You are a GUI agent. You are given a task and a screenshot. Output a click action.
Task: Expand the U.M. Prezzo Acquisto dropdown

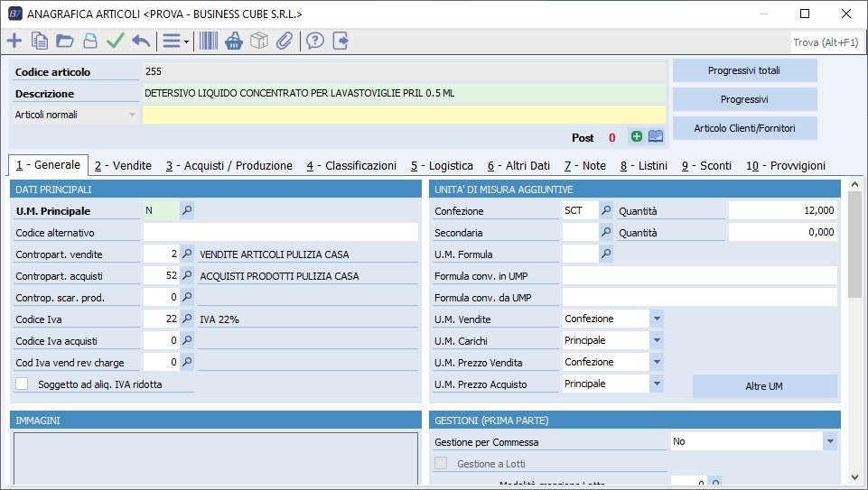coord(657,384)
